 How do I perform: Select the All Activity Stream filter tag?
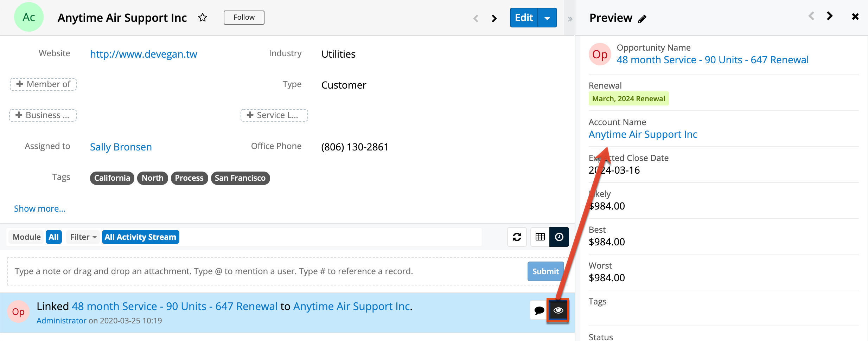point(140,237)
